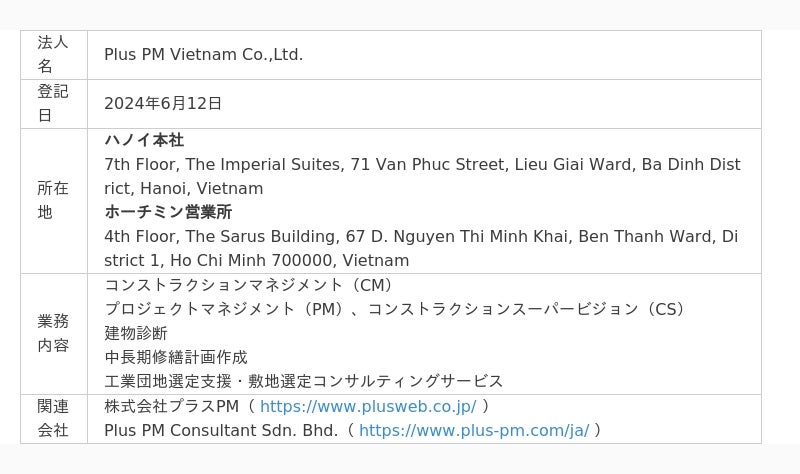Image resolution: width=800 pixels, height=474 pixels.
Task: Click the 法人名 row label
Action: coord(53,54)
